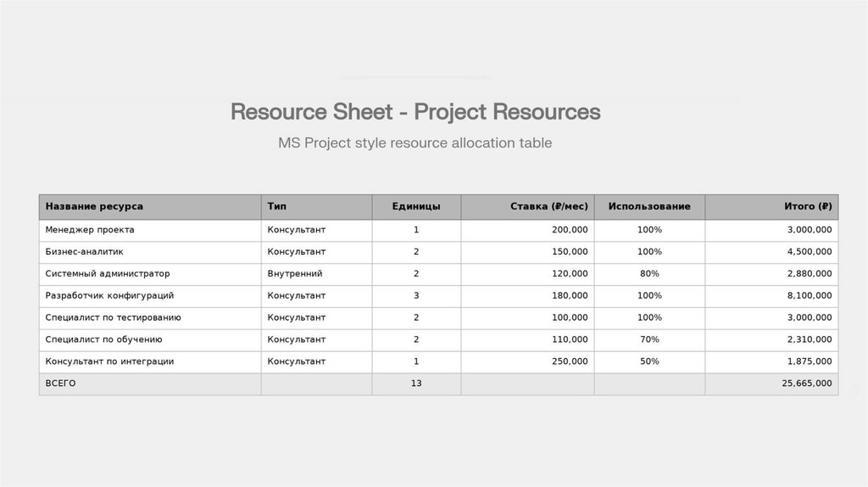Click the 'Resource Sheet - Project Resources' title
The width and height of the screenshot is (868, 487).
(415, 112)
